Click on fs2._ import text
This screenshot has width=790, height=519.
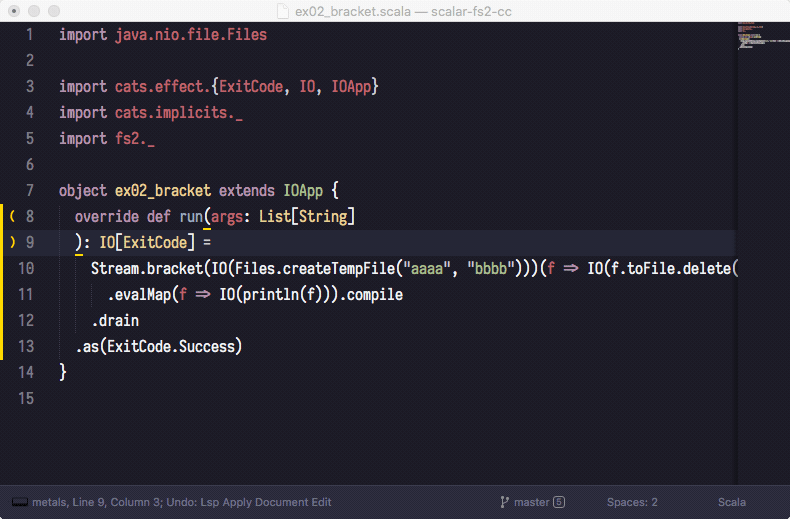135,139
